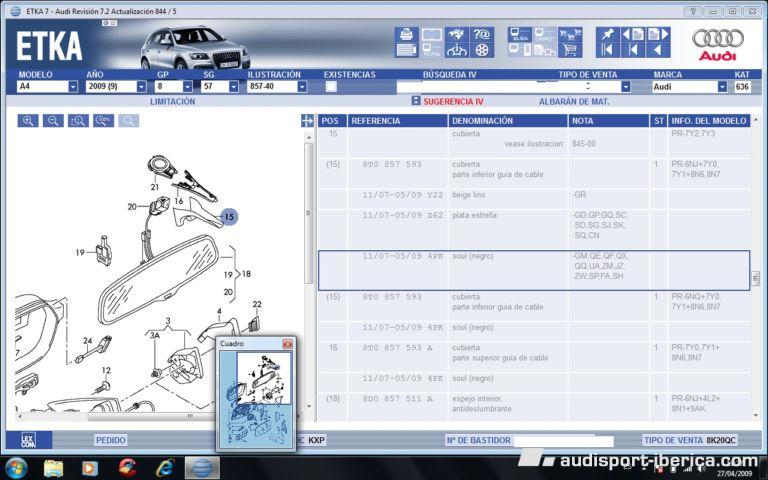Click the pushpin bookmark icon
Screen dimensions: 768x480
coord(608,34)
